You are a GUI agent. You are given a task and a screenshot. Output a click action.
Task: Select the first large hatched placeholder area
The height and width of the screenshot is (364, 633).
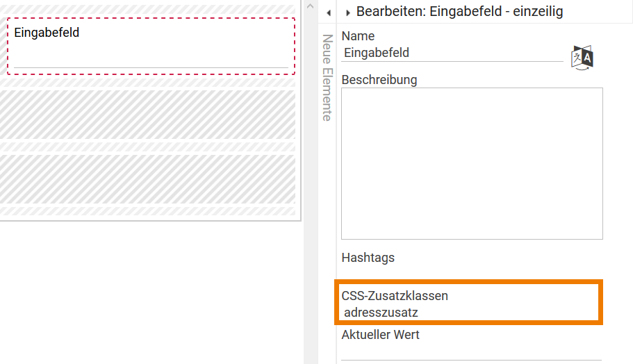[x=147, y=115]
